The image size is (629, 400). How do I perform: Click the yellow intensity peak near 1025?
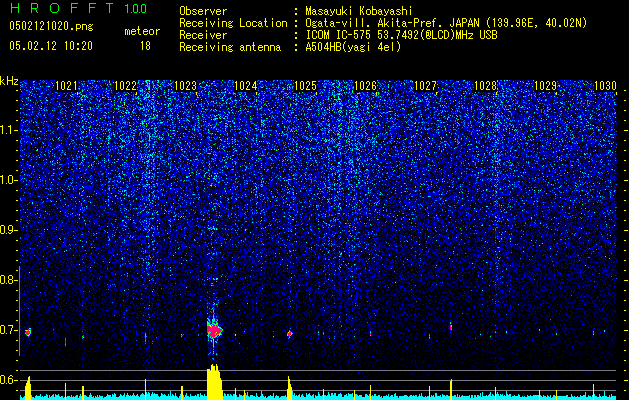(x=289, y=388)
